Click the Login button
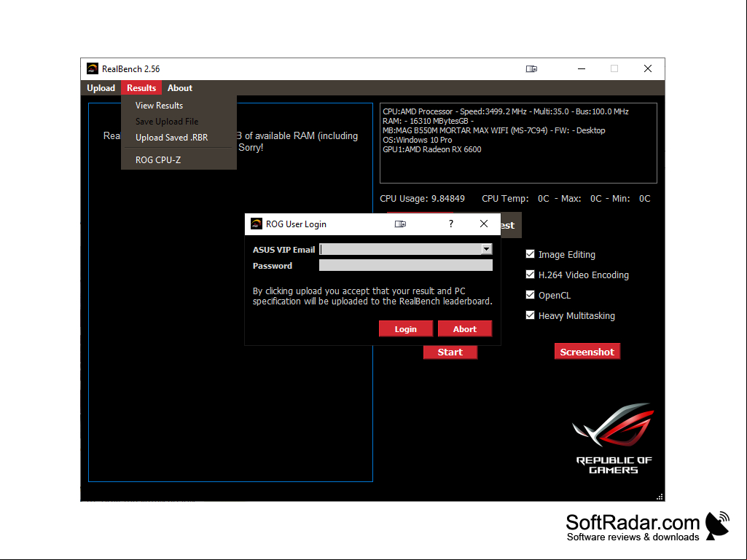The height and width of the screenshot is (560, 747). (x=406, y=329)
